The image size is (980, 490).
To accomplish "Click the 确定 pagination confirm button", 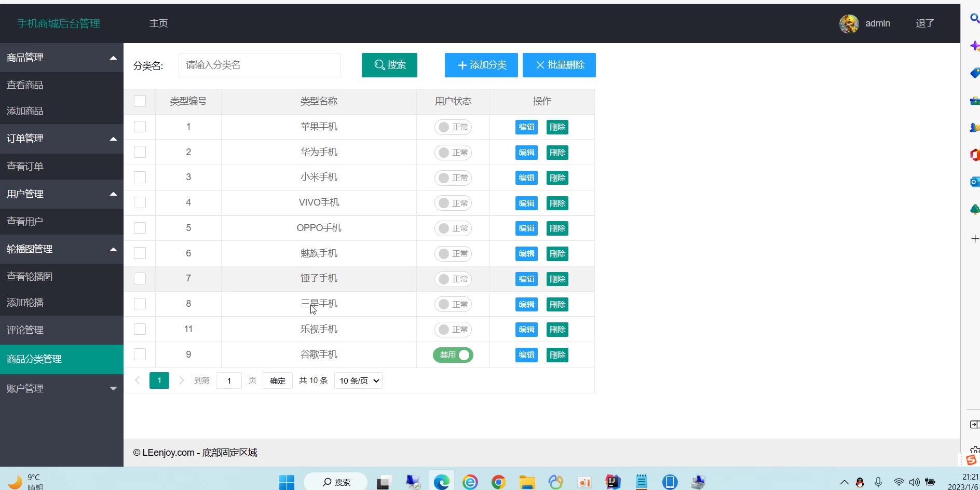I will pos(278,380).
